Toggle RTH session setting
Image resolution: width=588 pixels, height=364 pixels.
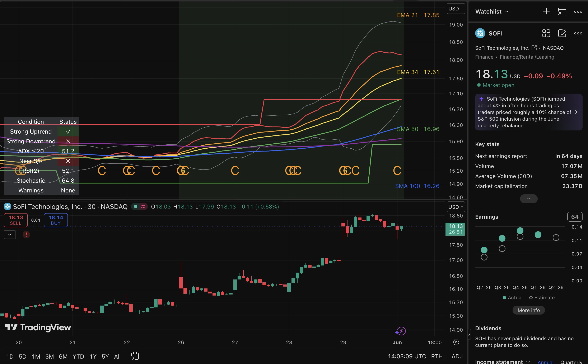(x=437, y=356)
